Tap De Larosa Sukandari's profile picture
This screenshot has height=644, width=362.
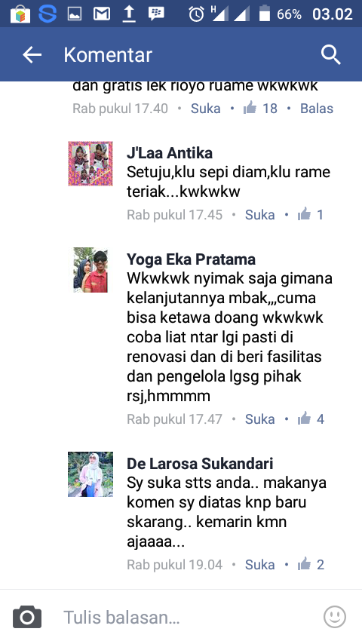(90, 474)
